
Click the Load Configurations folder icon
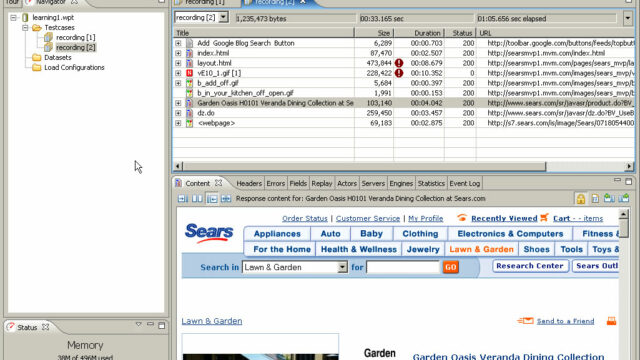pos(37,67)
